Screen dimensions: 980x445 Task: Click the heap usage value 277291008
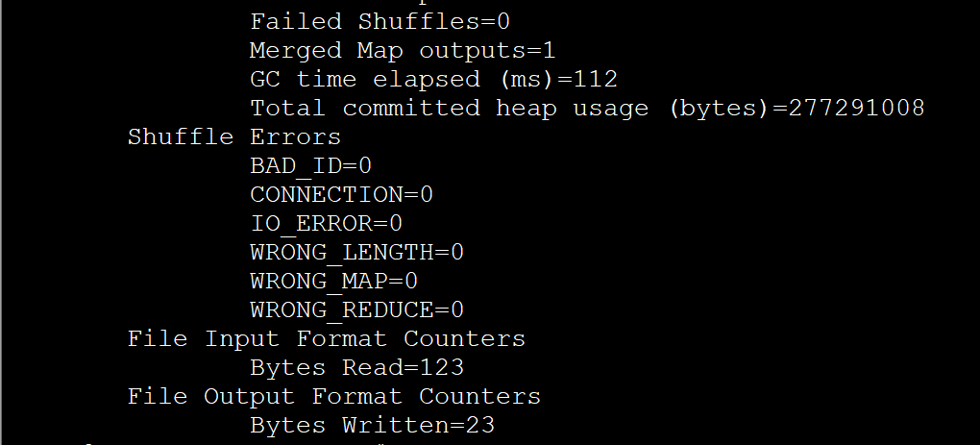(856, 109)
